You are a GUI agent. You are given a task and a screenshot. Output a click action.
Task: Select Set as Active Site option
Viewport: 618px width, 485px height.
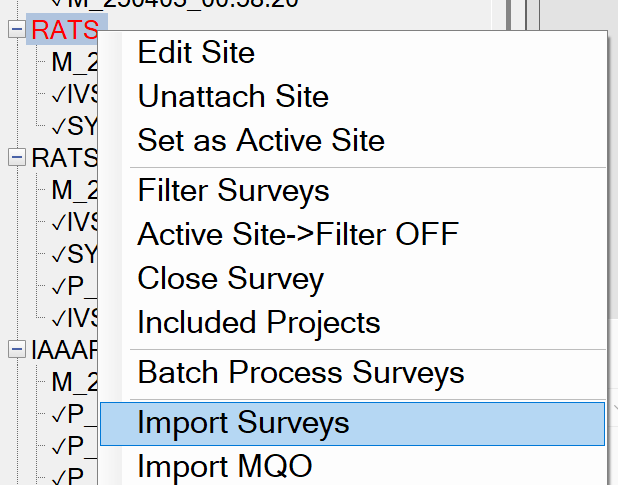[261, 140]
